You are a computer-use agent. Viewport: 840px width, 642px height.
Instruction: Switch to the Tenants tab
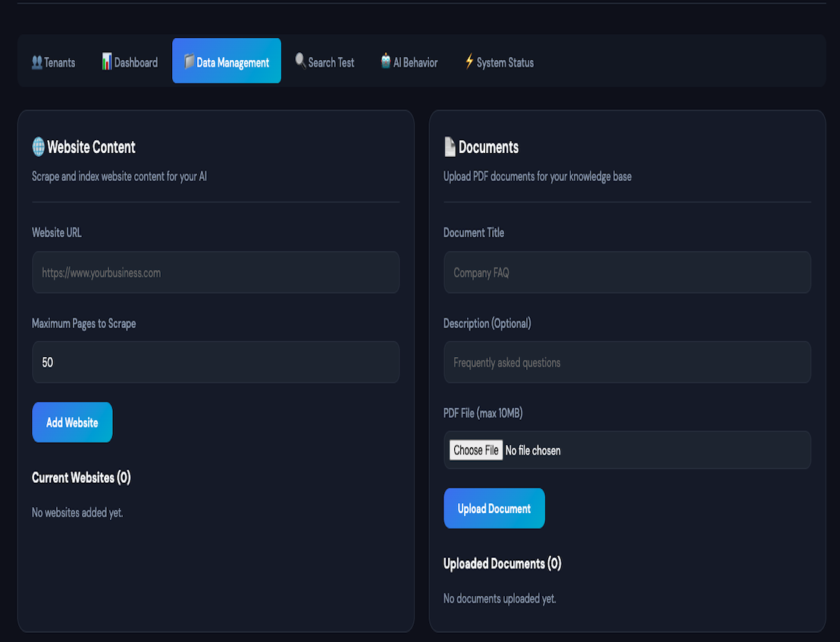[54, 63]
